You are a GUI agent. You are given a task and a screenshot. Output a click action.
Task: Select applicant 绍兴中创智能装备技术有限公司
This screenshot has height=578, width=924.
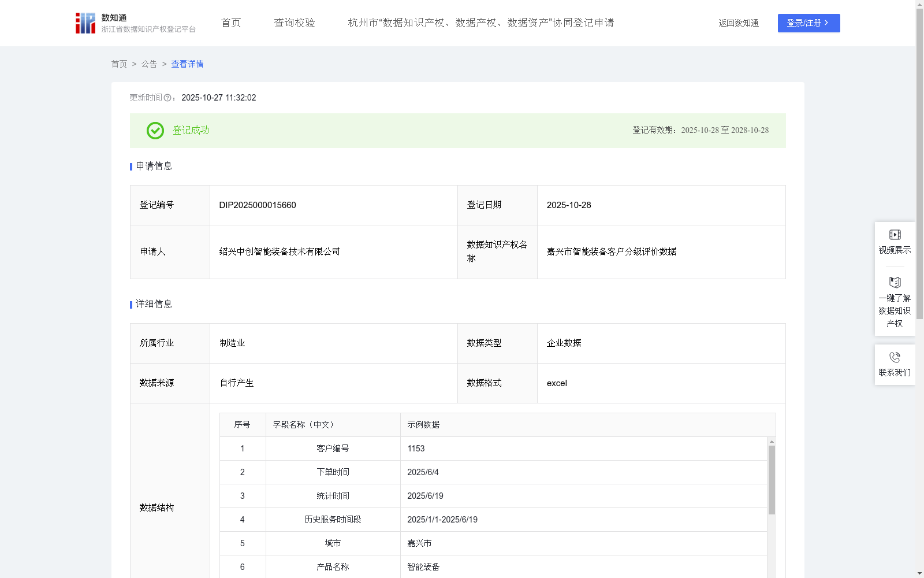[x=280, y=252]
